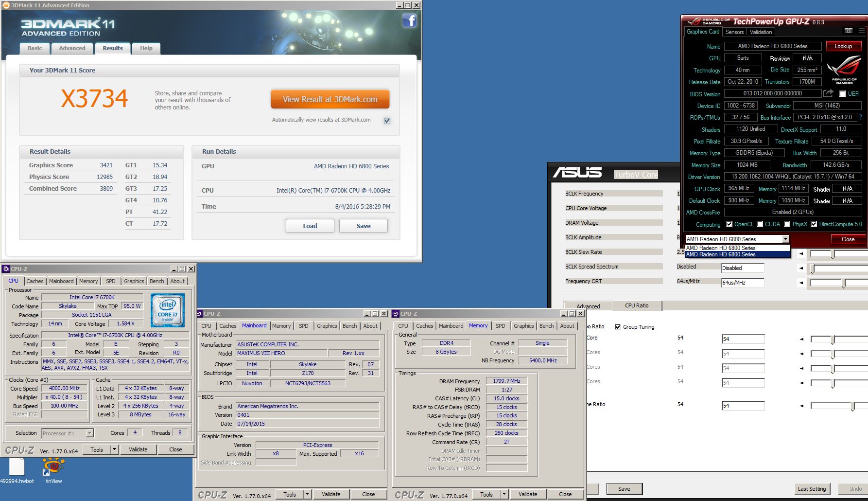868x501 pixels.
Task: Open the Sensors tab in GPU-Z
Action: click(x=734, y=32)
